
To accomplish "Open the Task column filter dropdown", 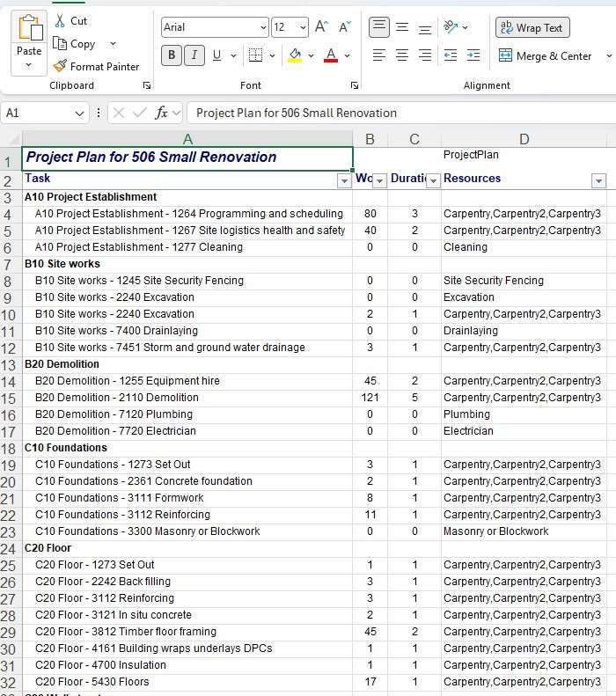I will [344, 180].
